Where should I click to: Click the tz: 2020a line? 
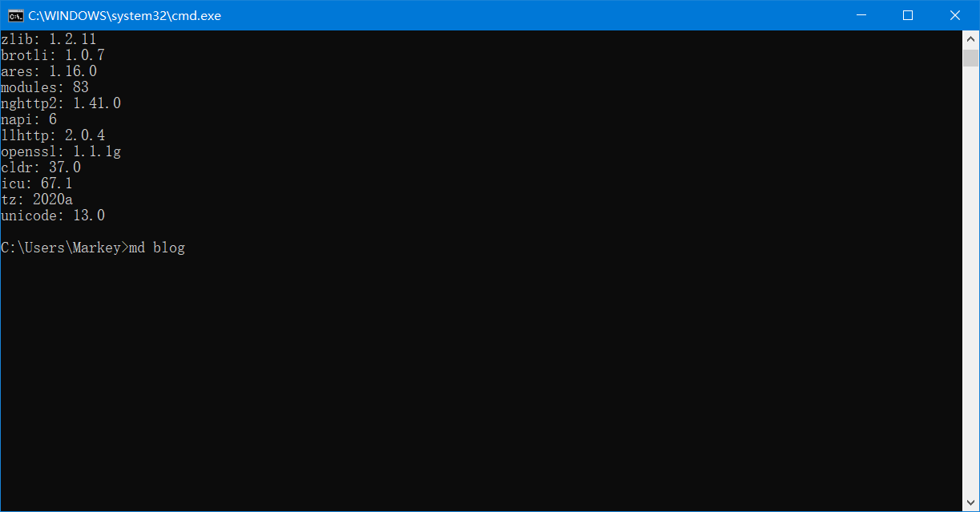coord(37,200)
